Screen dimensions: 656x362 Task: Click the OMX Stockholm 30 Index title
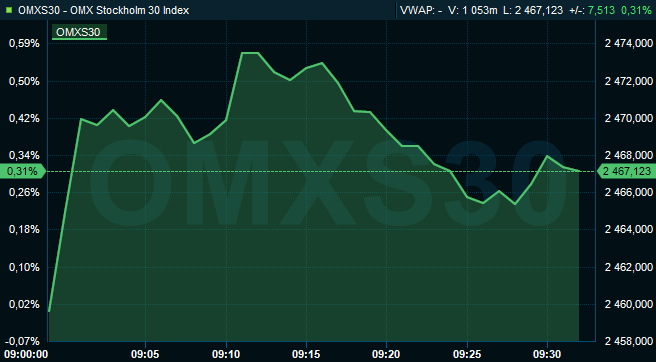click(x=130, y=10)
